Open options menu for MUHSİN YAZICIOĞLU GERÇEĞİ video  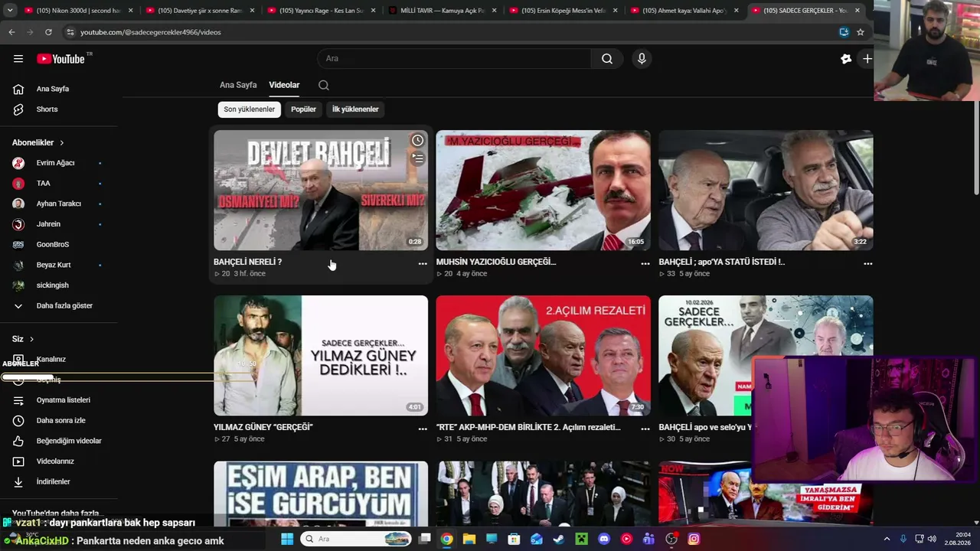[645, 263]
